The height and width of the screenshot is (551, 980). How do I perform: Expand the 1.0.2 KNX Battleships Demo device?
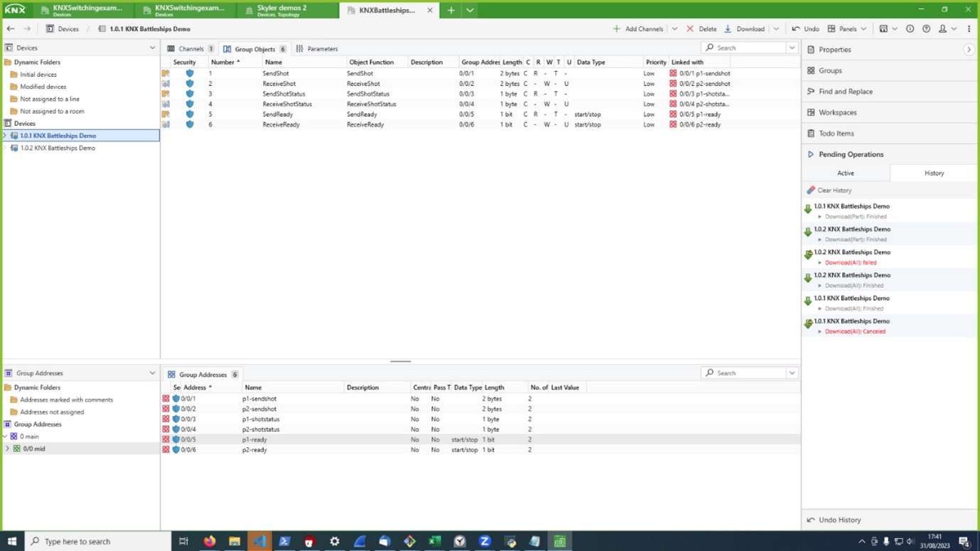click(4, 148)
